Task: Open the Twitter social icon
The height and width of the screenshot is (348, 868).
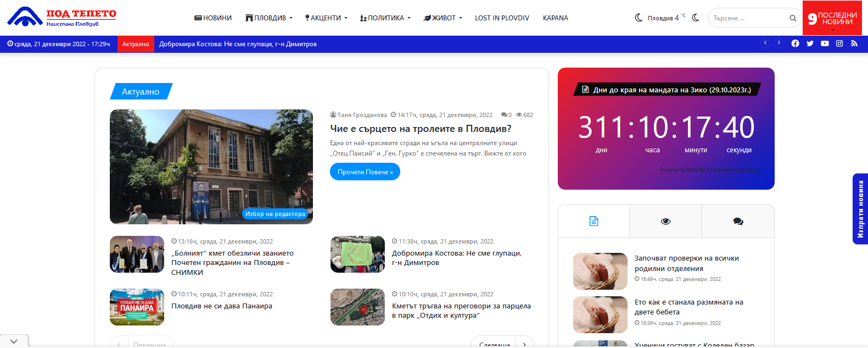Action: (x=810, y=44)
